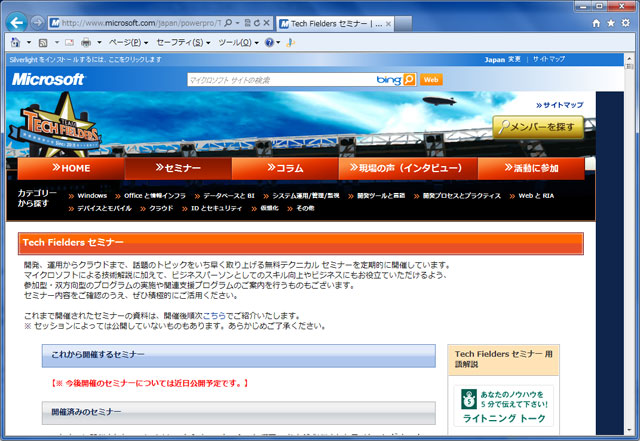This screenshot has width=640, height=441.
Task: Stop loading with the address bar X icon
Action: point(267,23)
